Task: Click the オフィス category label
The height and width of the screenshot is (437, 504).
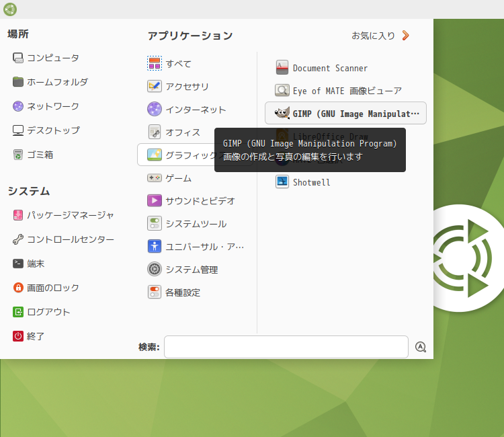Action: (x=183, y=132)
